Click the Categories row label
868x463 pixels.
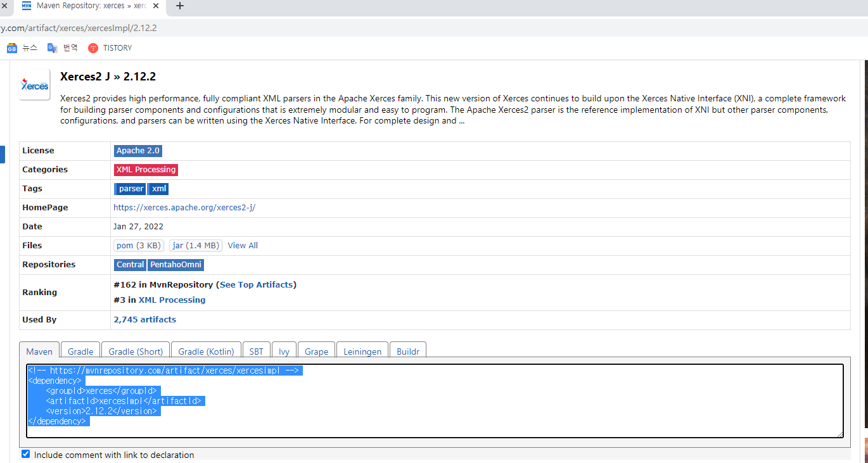45,170
